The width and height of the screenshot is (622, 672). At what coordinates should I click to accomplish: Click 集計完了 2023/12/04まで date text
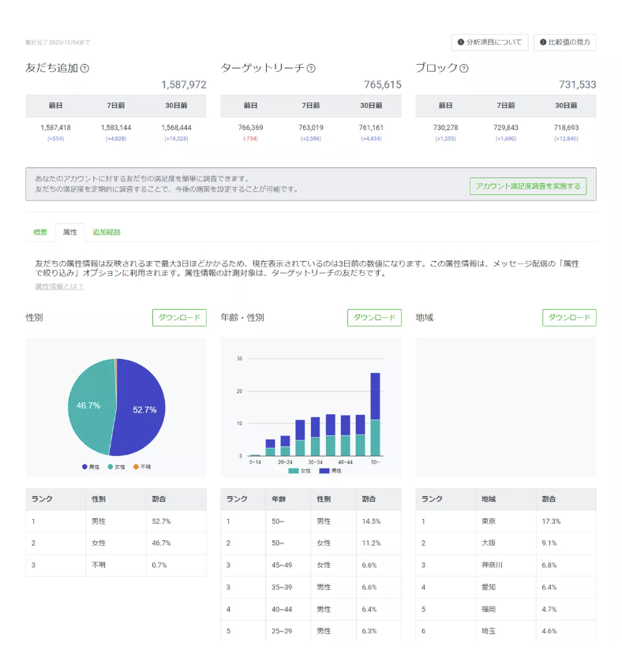point(58,43)
